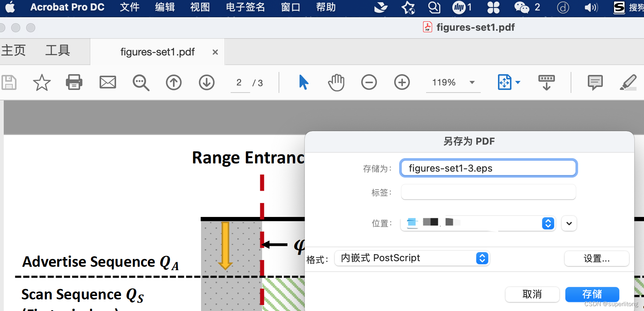Viewport: 644px width, 311px height.
Task: Click the 取消 cancel button
Action: coord(532,294)
